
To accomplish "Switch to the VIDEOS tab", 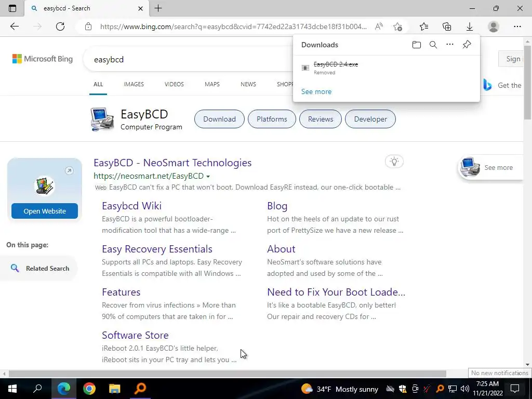I will tap(174, 84).
